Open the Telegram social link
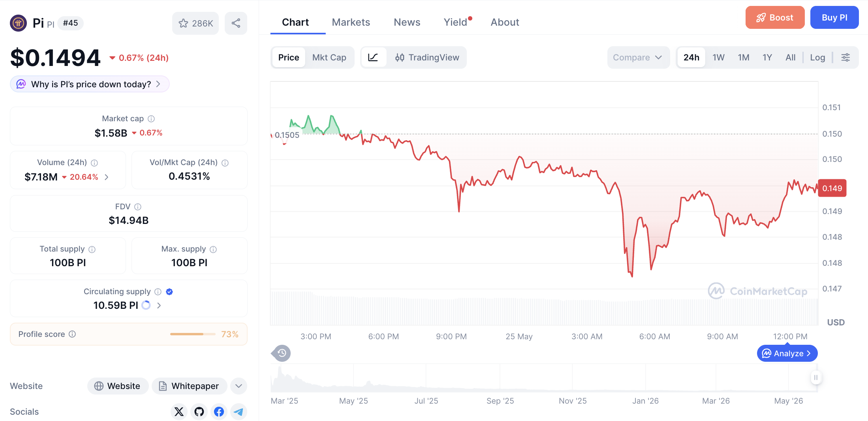Image resolution: width=868 pixels, height=421 pixels. [x=239, y=412]
